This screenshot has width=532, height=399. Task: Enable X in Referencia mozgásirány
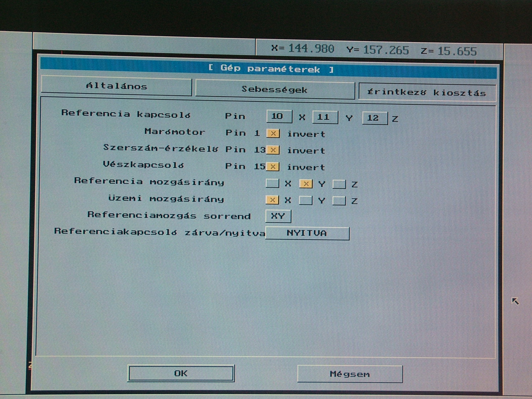pos(272,183)
